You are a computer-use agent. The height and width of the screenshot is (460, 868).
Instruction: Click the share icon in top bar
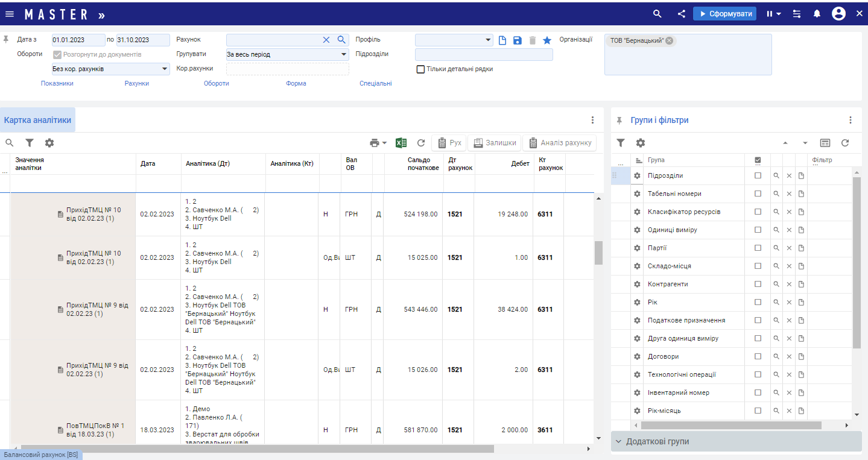pos(681,14)
